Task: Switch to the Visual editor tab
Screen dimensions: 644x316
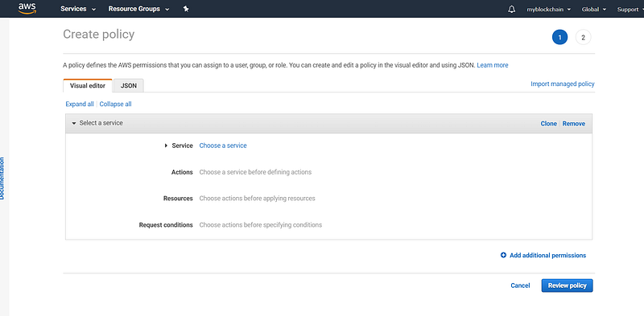Action: [88, 86]
